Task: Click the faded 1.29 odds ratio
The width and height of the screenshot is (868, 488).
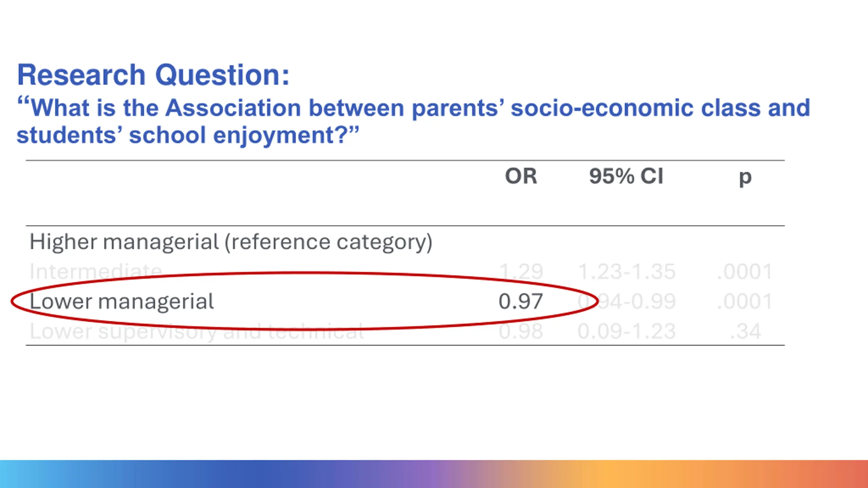Action: pos(521,271)
